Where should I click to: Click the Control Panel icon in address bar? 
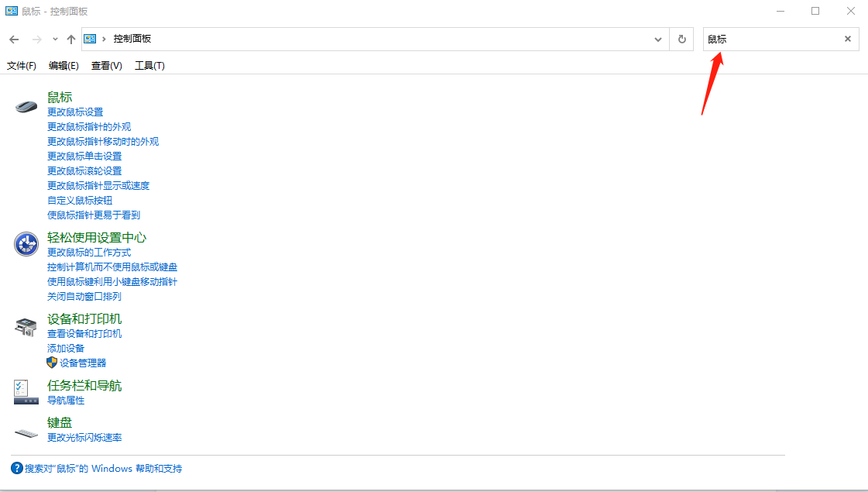pyautogui.click(x=90, y=39)
